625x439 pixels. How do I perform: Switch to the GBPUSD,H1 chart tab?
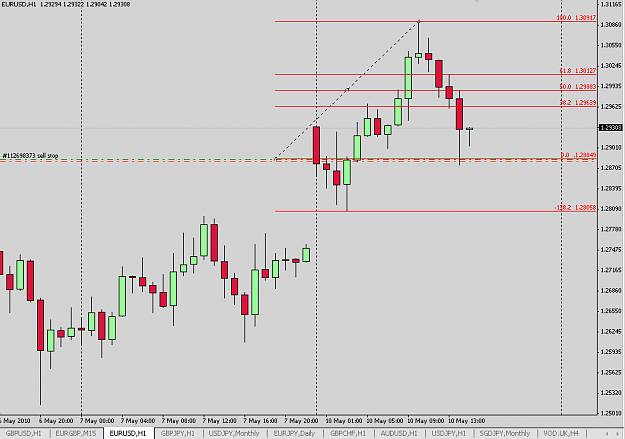point(23,433)
